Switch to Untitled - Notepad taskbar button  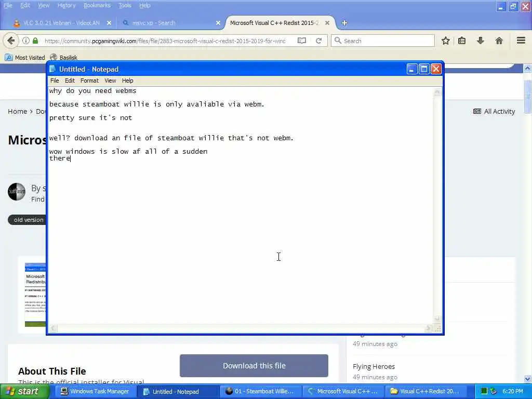(178, 392)
